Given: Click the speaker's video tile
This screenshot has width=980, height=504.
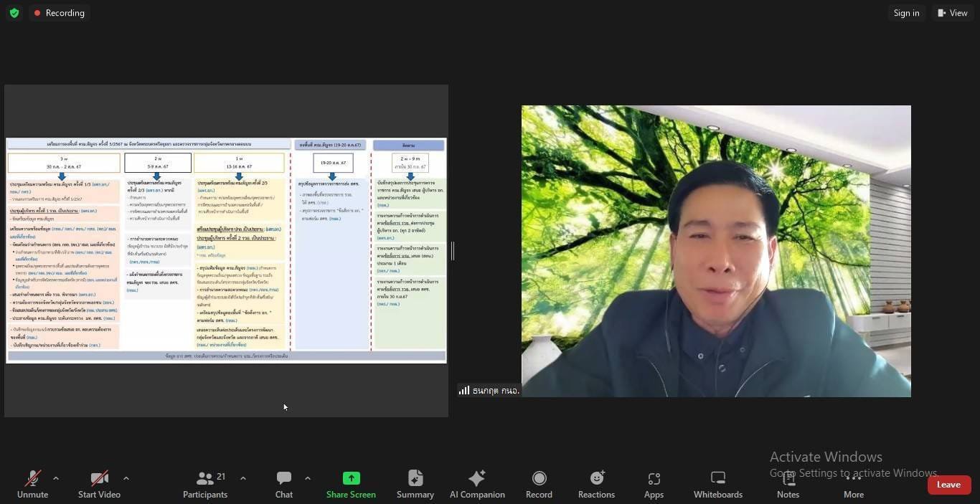Looking at the screenshot, I should [x=716, y=251].
